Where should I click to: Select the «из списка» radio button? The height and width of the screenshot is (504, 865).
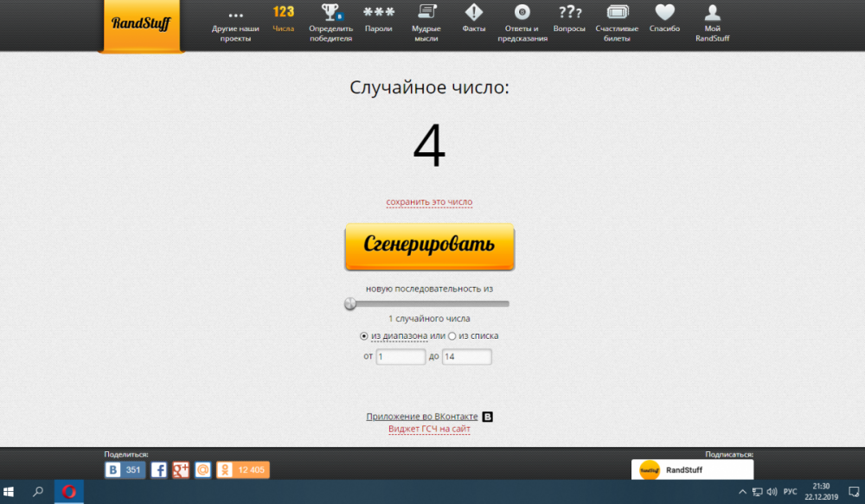point(452,335)
